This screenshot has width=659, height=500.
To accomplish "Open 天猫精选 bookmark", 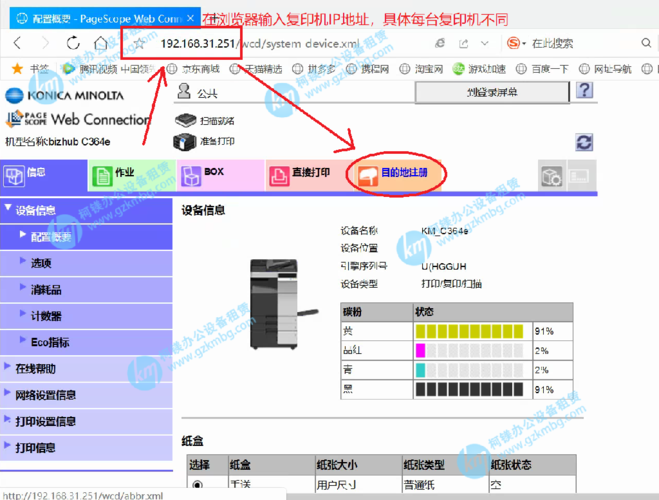I will pyautogui.click(x=256, y=69).
